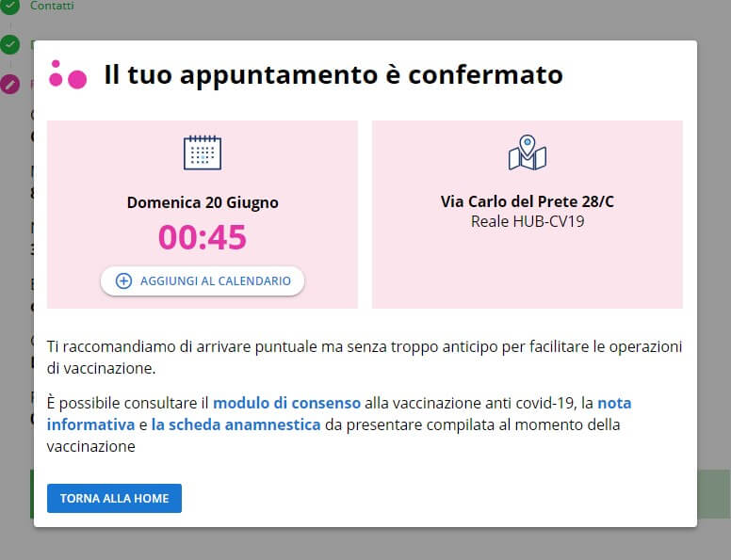731x560 pixels.
Task: Click the Reale HUB-CV19 location name
Action: point(527,222)
